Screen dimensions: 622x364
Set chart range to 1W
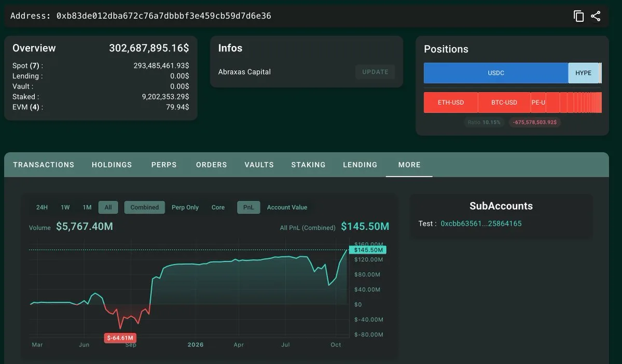click(x=65, y=207)
